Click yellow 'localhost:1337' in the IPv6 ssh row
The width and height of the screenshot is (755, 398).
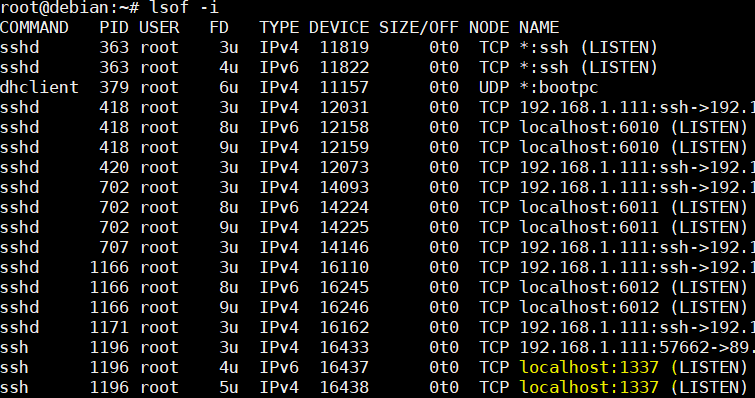(x=589, y=367)
